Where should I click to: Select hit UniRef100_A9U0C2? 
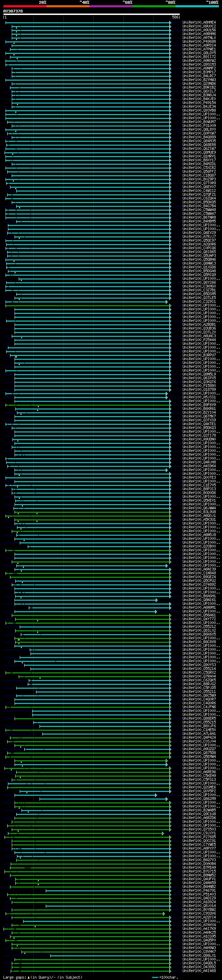tap(199, 26)
